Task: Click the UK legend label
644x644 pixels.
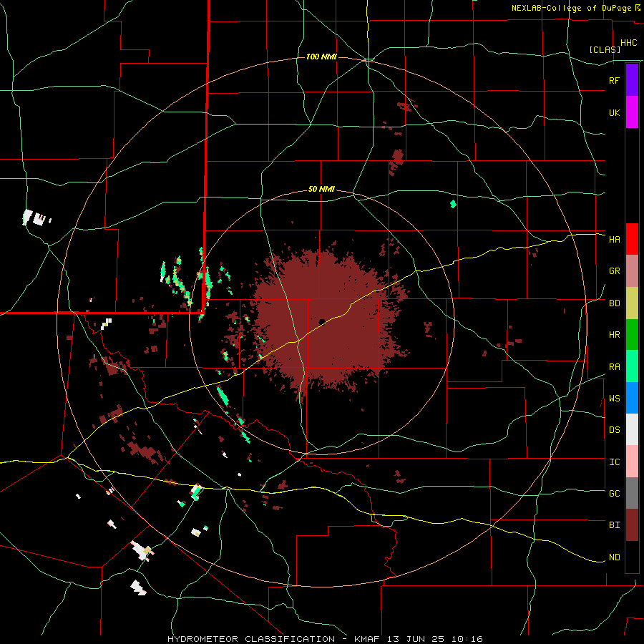Action: (x=614, y=112)
